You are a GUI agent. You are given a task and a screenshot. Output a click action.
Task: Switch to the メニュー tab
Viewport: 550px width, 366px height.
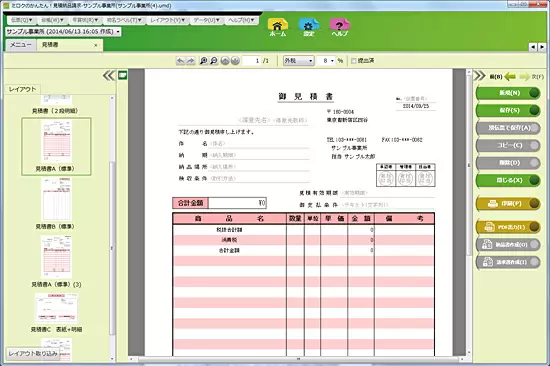21,45
